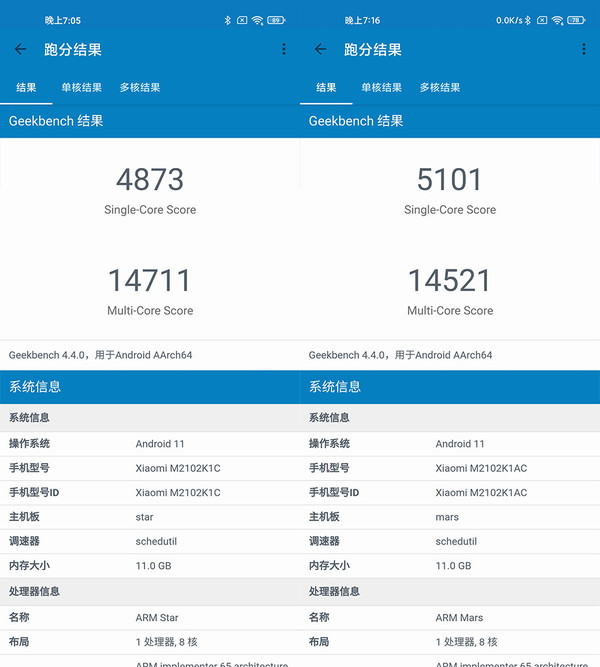This screenshot has height=667, width=600.
Task: Tap the right 调速器 row label
Action: click(324, 541)
